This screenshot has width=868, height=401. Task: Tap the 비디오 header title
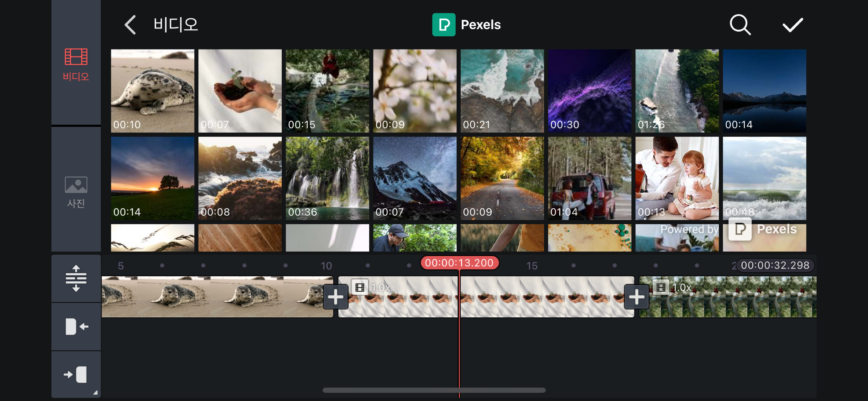click(175, 25)
